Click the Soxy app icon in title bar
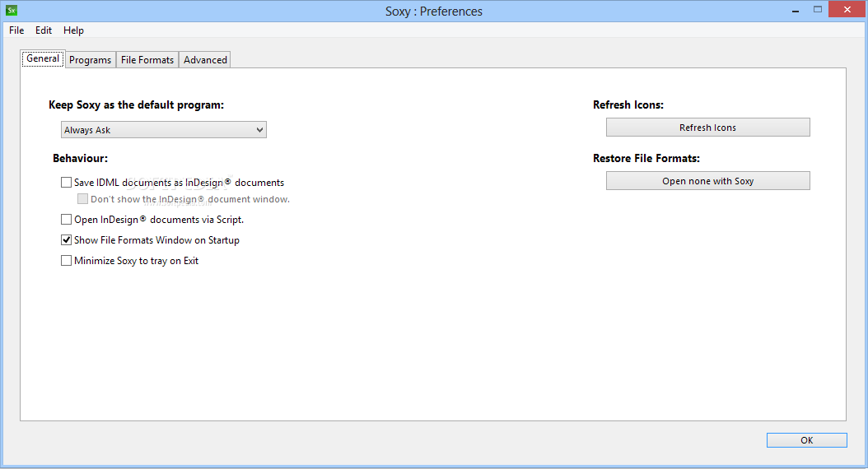 click(11, 10)
